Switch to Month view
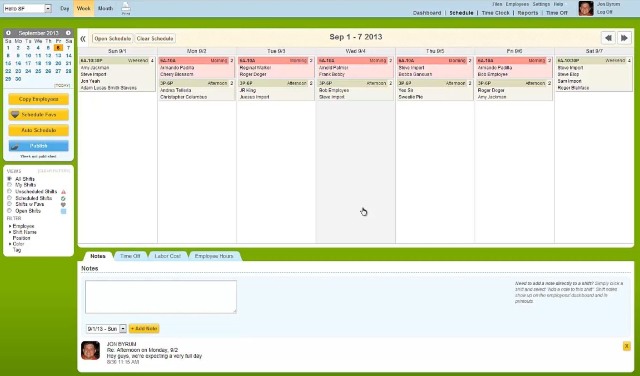 105,8
